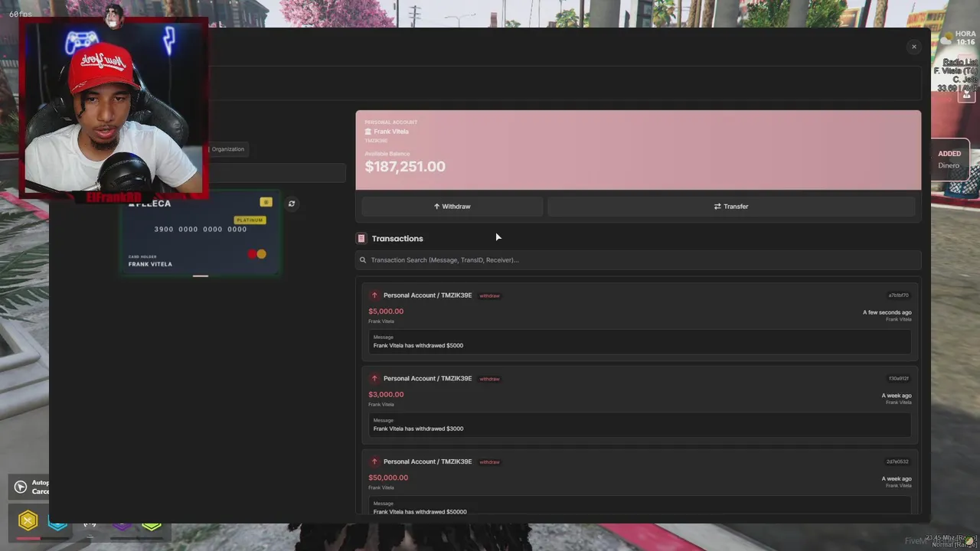Click the card number 3900 0000 0000 0000
The image size is (980, 551).
point(201,229)
